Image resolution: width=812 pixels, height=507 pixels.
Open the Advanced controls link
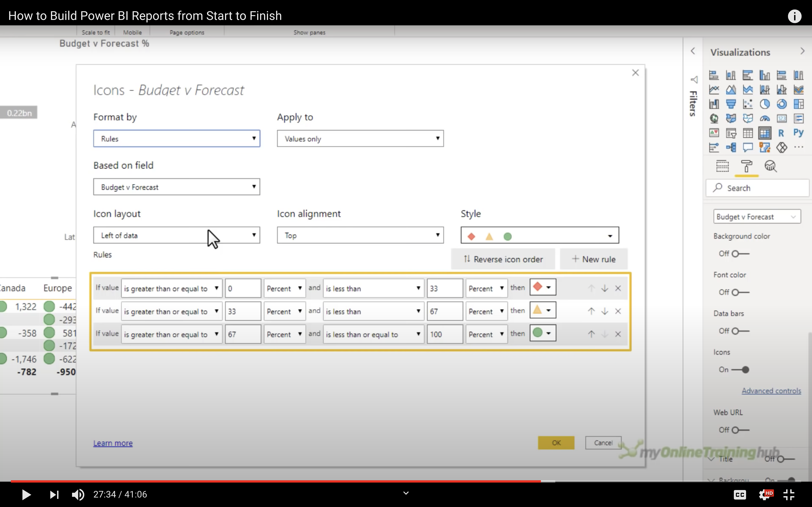[771, 391]
